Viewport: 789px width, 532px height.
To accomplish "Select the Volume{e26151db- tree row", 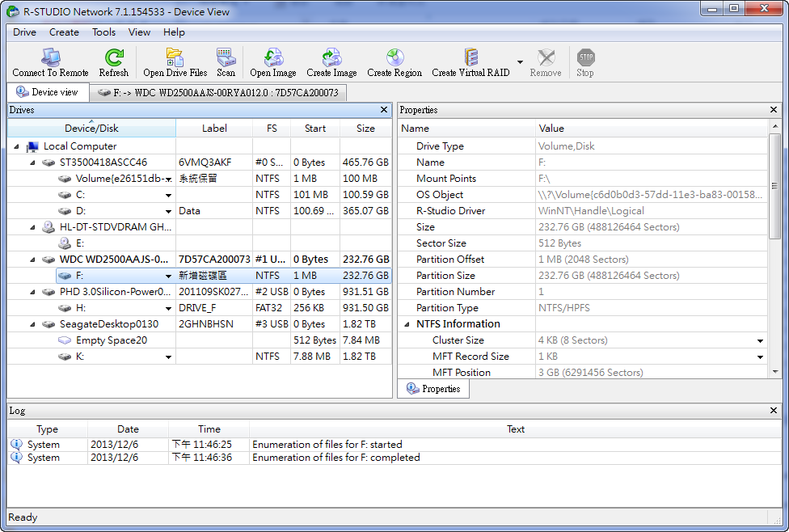I will tap(200, 179).
